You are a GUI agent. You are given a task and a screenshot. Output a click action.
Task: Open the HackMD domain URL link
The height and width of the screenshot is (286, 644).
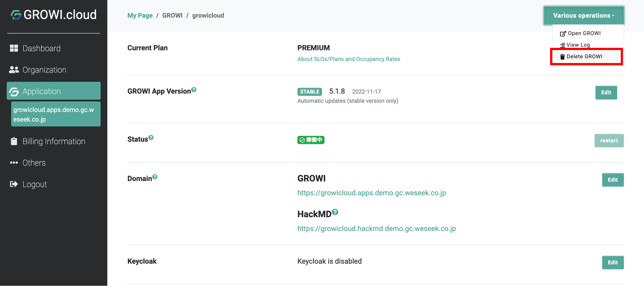click(377, 228)
